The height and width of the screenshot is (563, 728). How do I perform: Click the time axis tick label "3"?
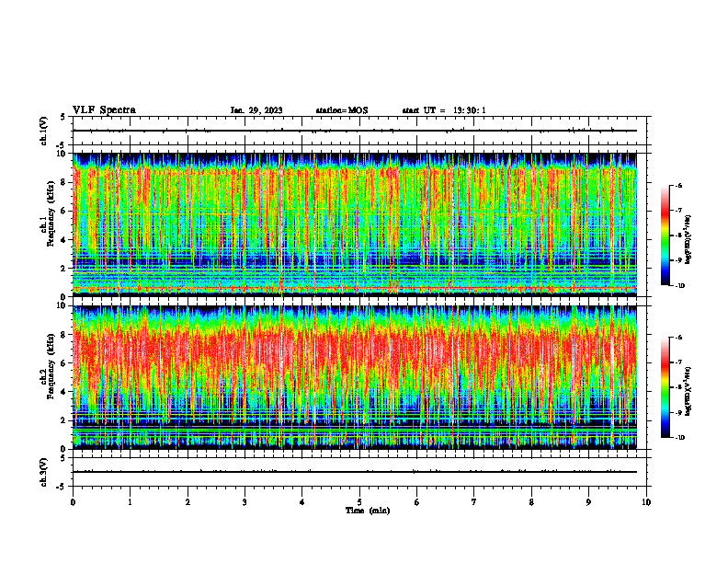click(x=245, y=502)
